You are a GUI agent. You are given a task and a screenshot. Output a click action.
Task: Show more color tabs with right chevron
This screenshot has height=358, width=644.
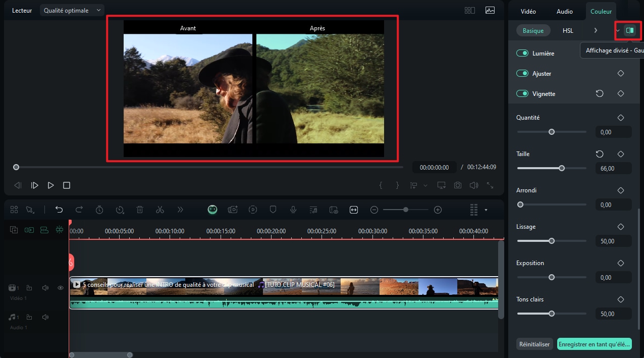[x=596, y=31]
